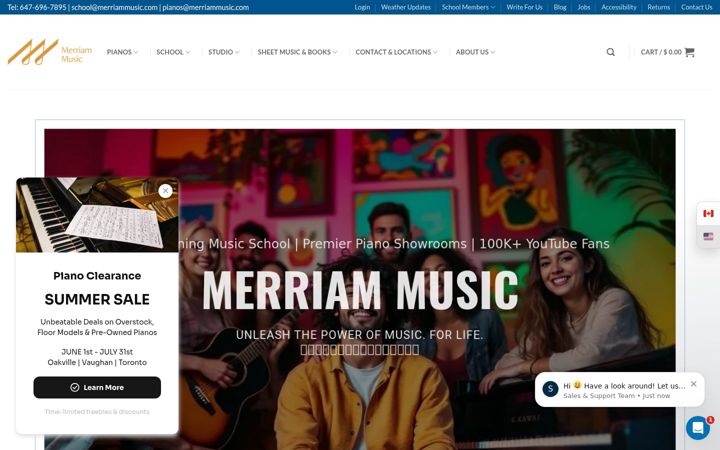Select the US flag icon
Screen dimensions: 720x450
pyautogui.click(x=708, y=236)
